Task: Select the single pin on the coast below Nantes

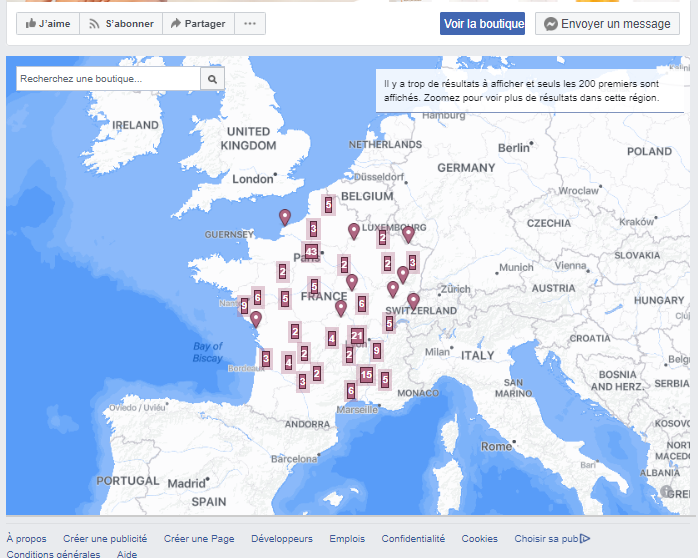Action: click(x=256, y=319)
